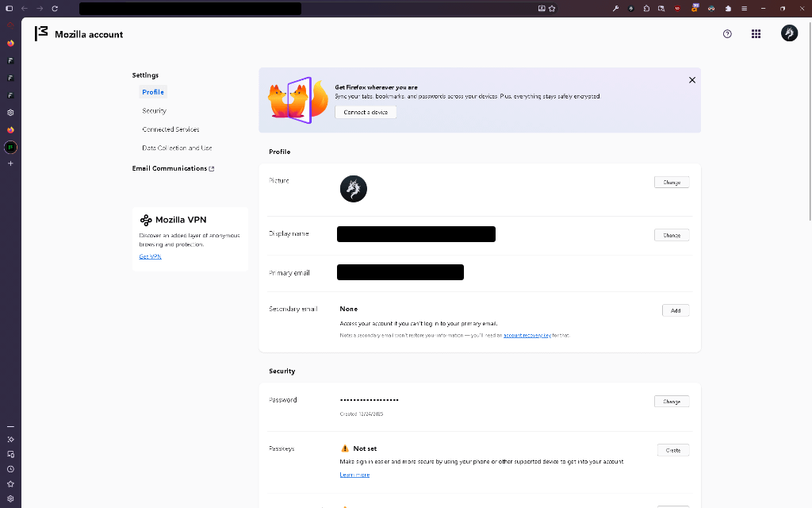Follow the Get VPN link
The image size is (812, 508).
[x=150, y=256]
